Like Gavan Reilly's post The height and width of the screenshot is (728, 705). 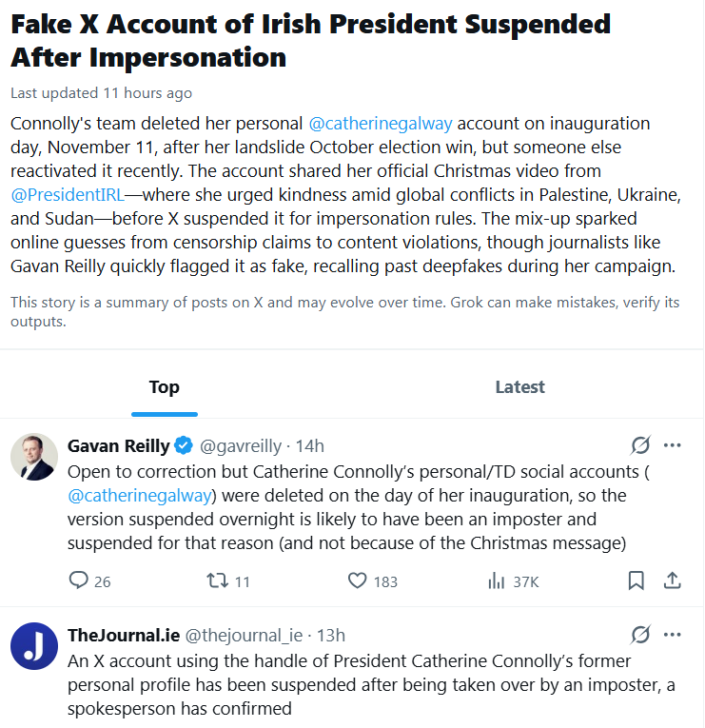358,580
